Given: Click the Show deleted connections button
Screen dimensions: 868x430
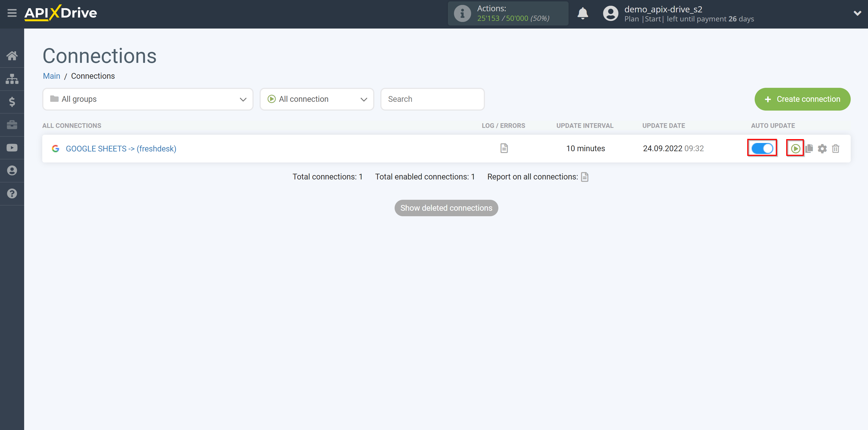Looking at the screenshot, I should 446,207.
